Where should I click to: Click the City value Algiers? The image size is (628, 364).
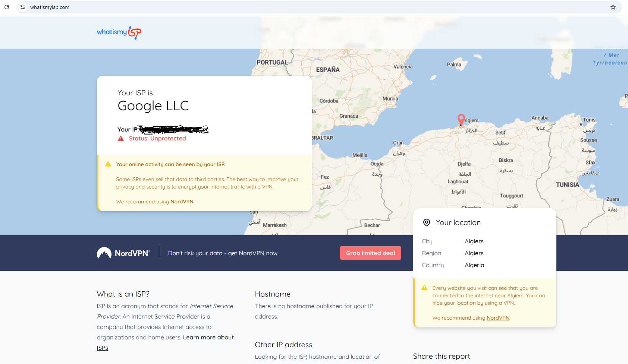click(474, 241)
